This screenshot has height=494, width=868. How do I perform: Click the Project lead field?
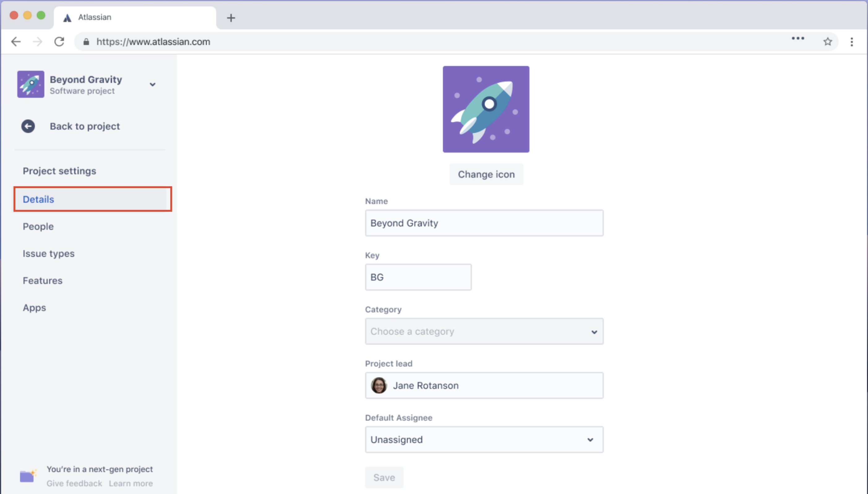click(x=484, y=385)
